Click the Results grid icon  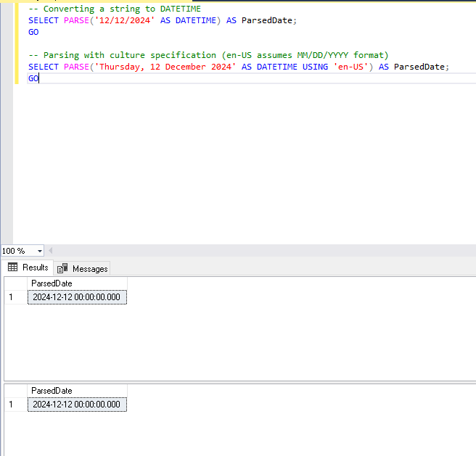[12, 268]
